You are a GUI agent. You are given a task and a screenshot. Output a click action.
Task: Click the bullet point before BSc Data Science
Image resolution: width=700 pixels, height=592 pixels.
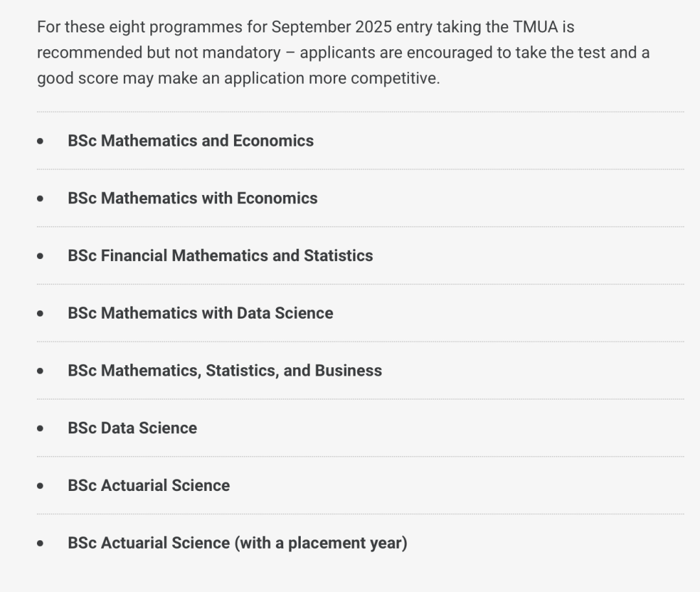(41, 429)
